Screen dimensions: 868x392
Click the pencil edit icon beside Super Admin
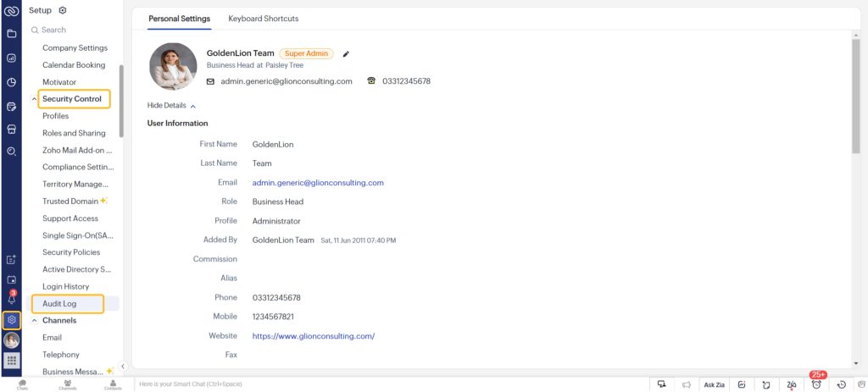click(x=346, y=53)
